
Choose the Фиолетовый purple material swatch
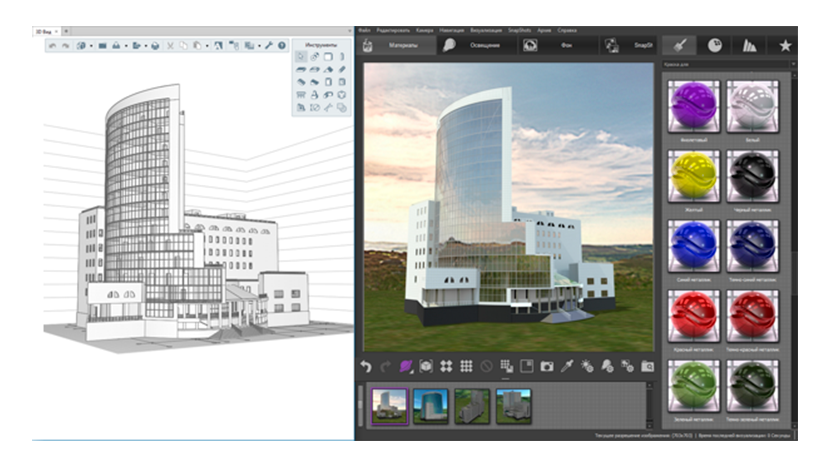coord(693,106)
